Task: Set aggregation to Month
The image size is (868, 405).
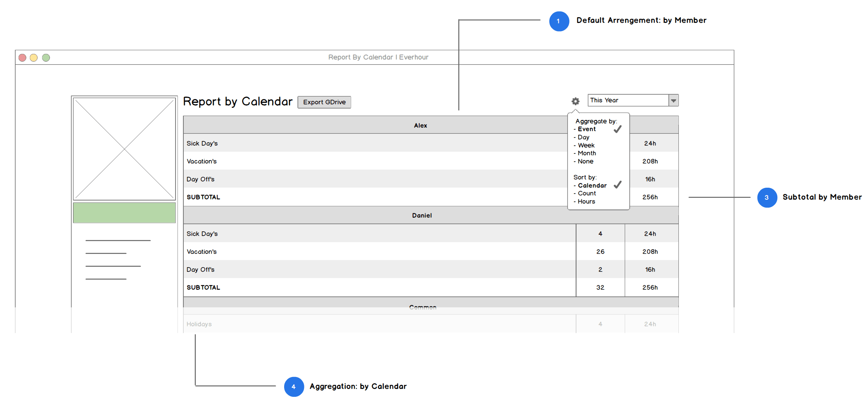Action: coord(587,153)
